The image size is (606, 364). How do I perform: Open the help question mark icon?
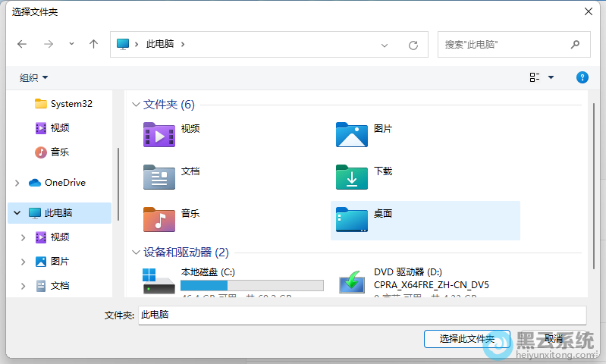pos(582,77)
